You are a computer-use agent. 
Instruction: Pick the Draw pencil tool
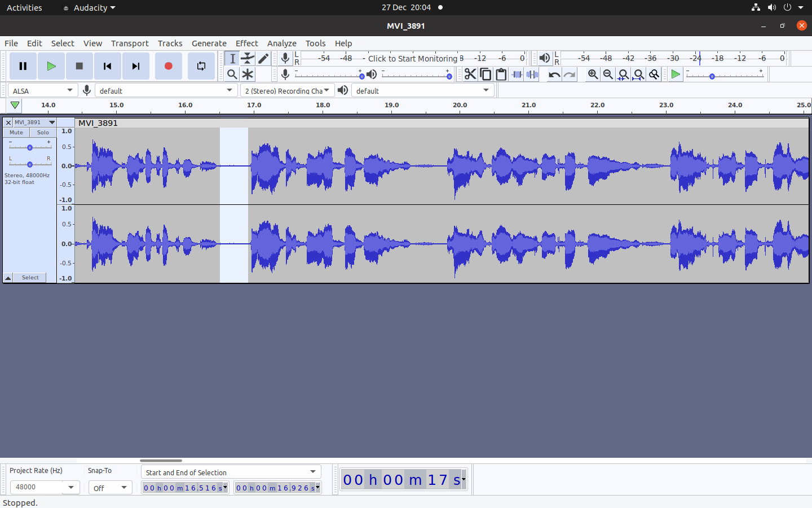[263, 59]
